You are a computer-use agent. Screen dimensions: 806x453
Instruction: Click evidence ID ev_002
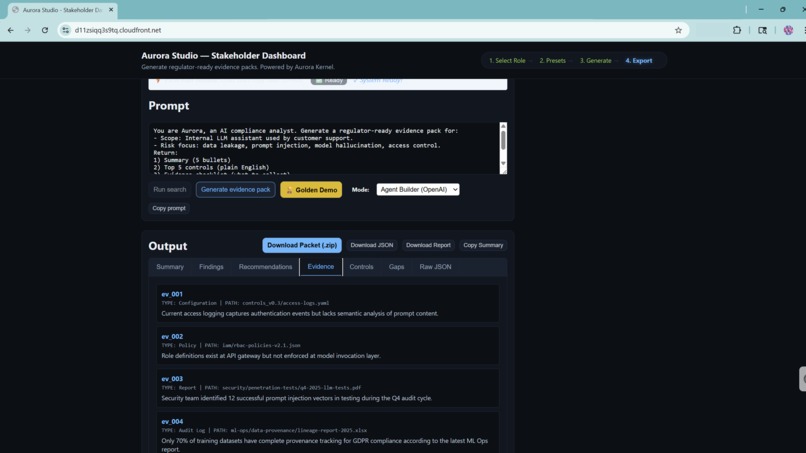tap(172, 336)
